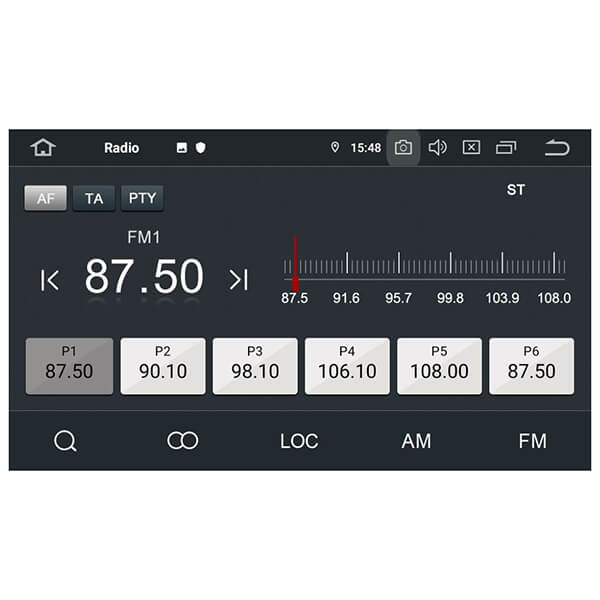Open the volume speaker control

coord(437,148)
